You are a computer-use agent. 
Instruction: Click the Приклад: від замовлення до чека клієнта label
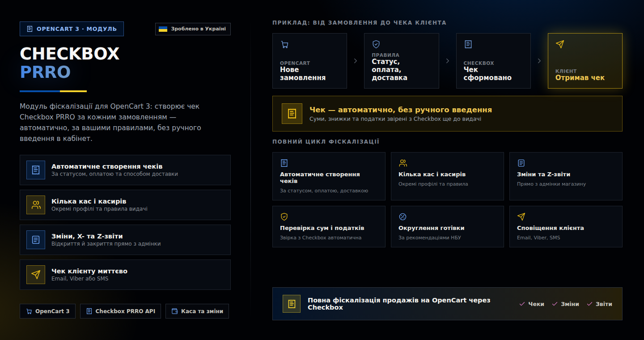coord(359,23)
